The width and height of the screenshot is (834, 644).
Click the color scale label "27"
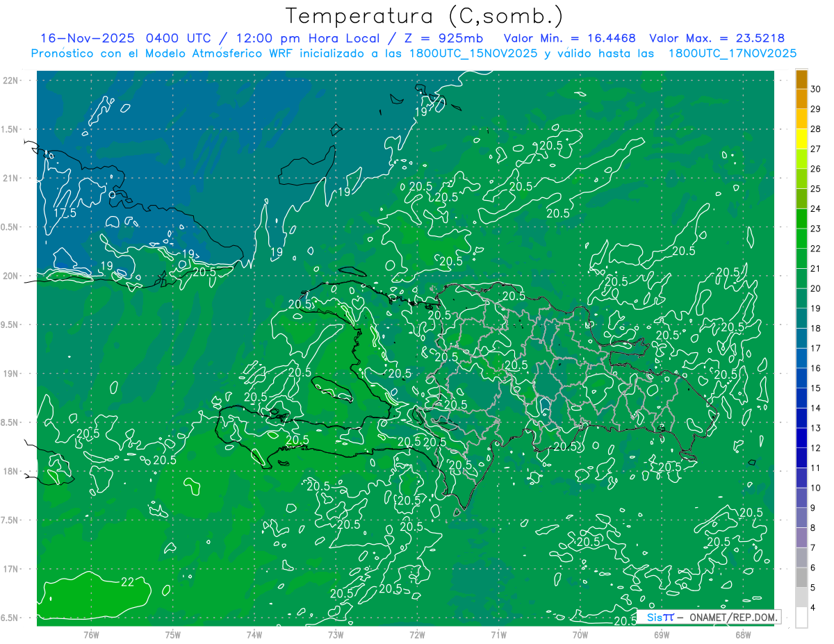tap(816, 149)
